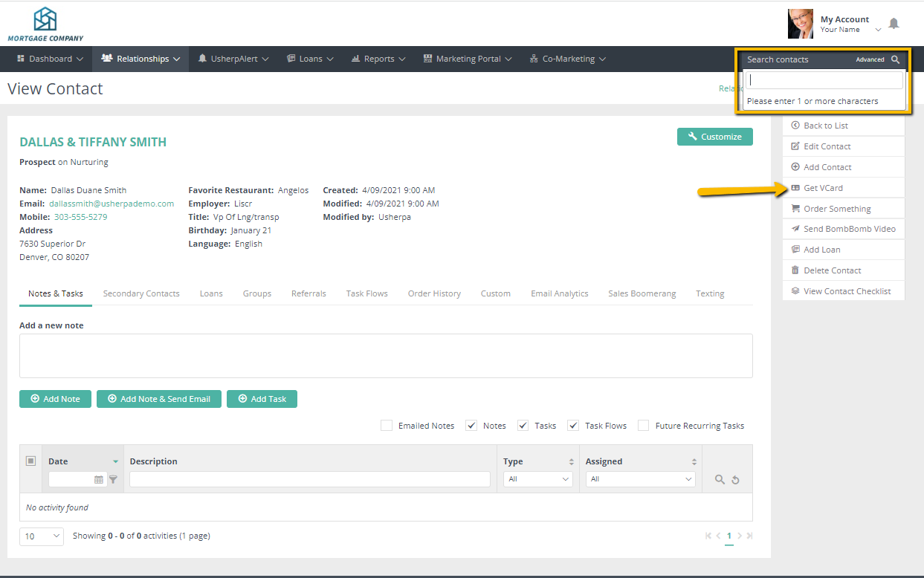This screenshot has height=578, width=924.
Task: Click the Add Note & Send Email button
Action: pyautogui.click(x=158, y=399)
